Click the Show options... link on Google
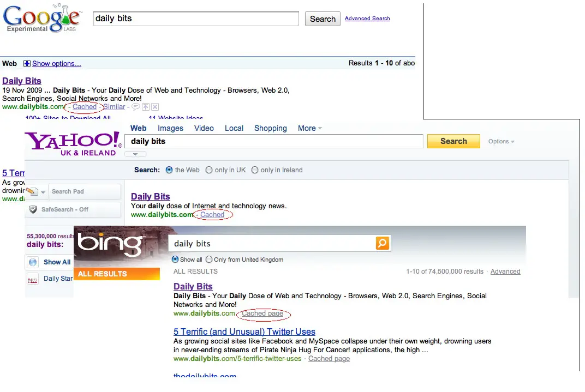The image size is (585, 392). [x=57, y=64]
